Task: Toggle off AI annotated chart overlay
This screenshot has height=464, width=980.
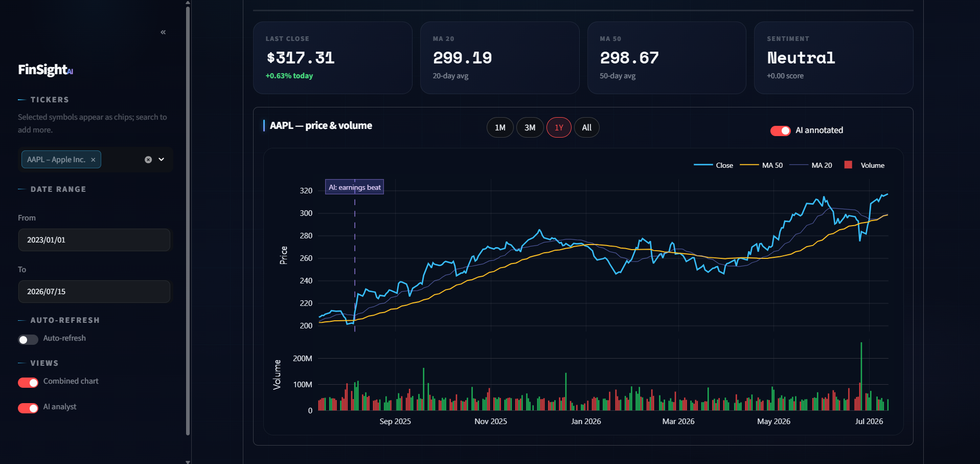Action: (x=780, y=130)
